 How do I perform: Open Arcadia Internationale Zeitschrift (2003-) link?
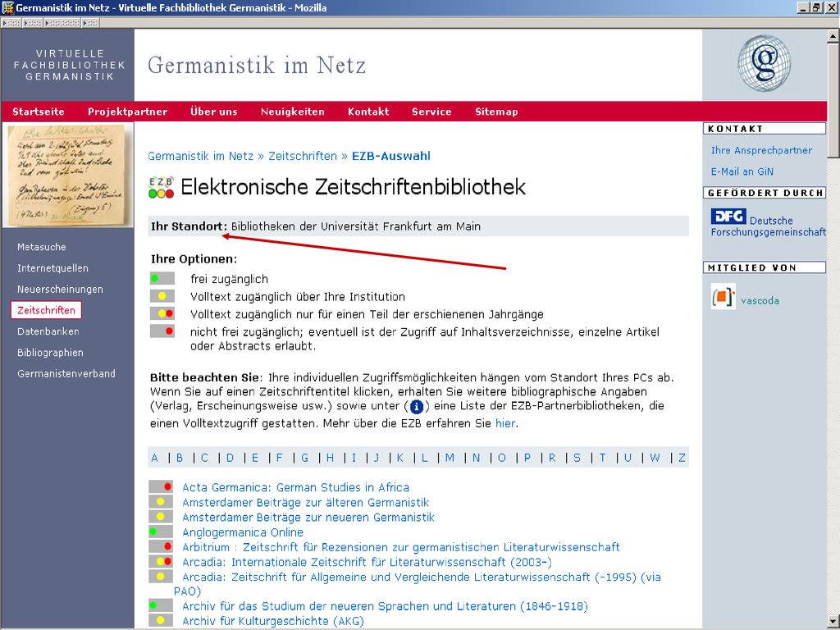click(x=367, y=563)
